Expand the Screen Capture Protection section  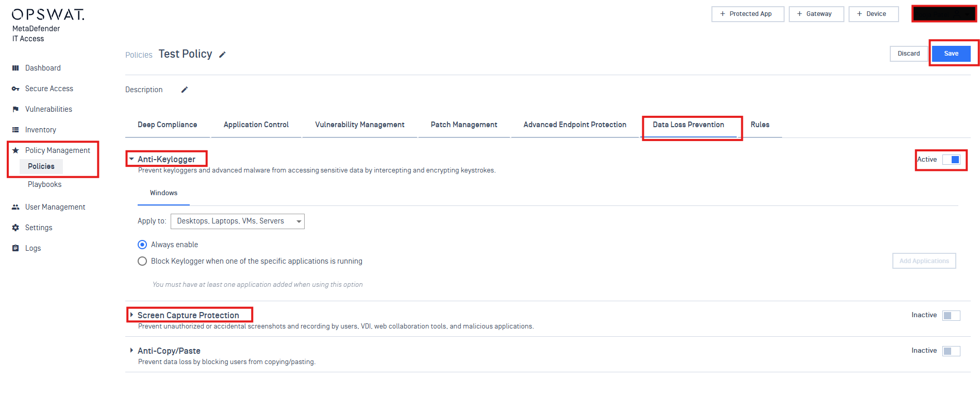(x=131, y=315)
